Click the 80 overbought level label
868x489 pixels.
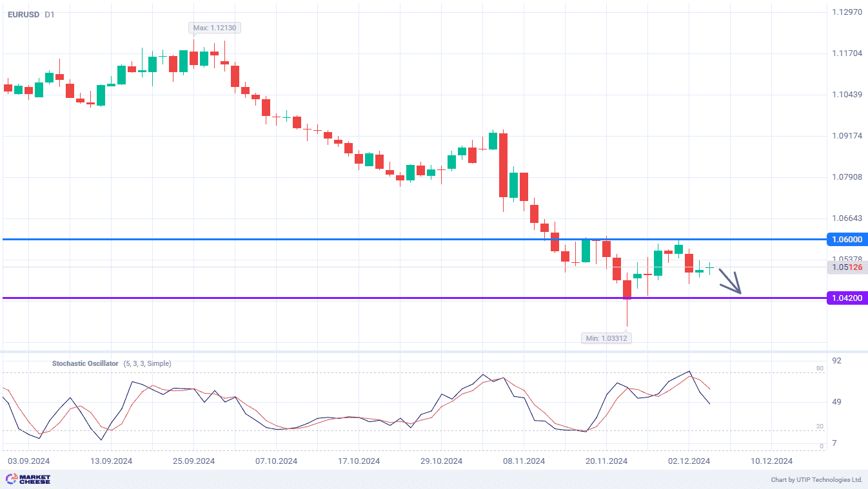pos(820,369)
